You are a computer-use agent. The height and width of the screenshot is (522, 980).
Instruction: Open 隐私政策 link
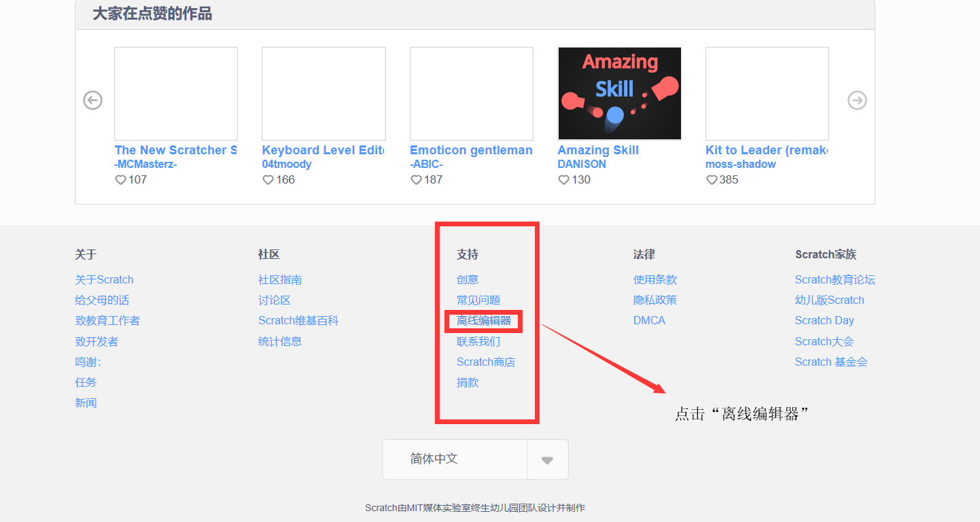click(655, 300)
